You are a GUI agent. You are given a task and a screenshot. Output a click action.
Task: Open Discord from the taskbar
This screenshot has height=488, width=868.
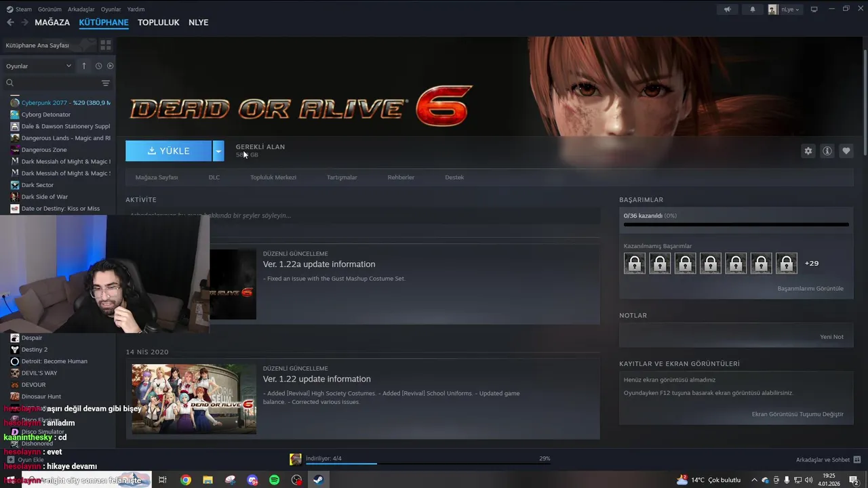[x=252, y=480]
